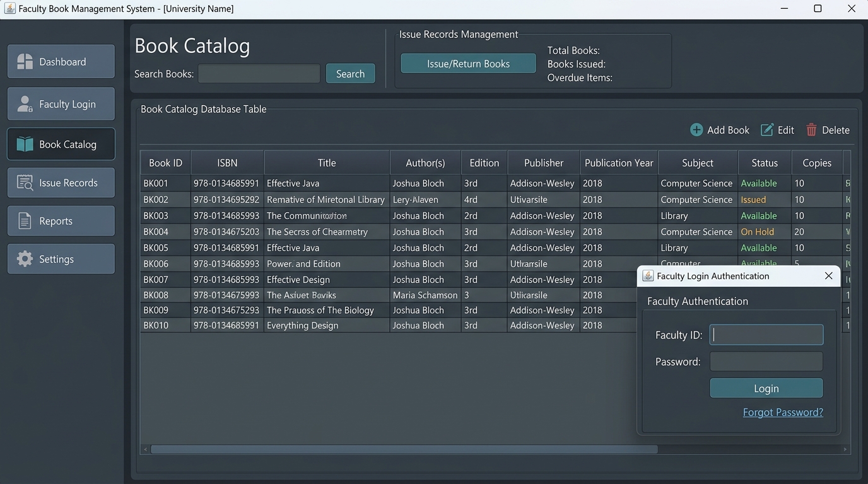Click the Add Book plus icon
The height and width of the screenshot is (484, 868).
click(696, 130)
